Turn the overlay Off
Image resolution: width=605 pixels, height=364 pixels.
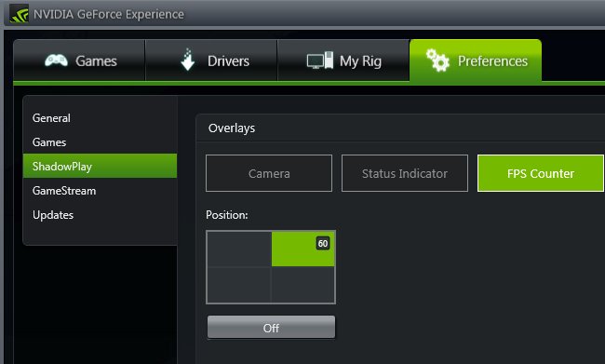tap(271, 328)
